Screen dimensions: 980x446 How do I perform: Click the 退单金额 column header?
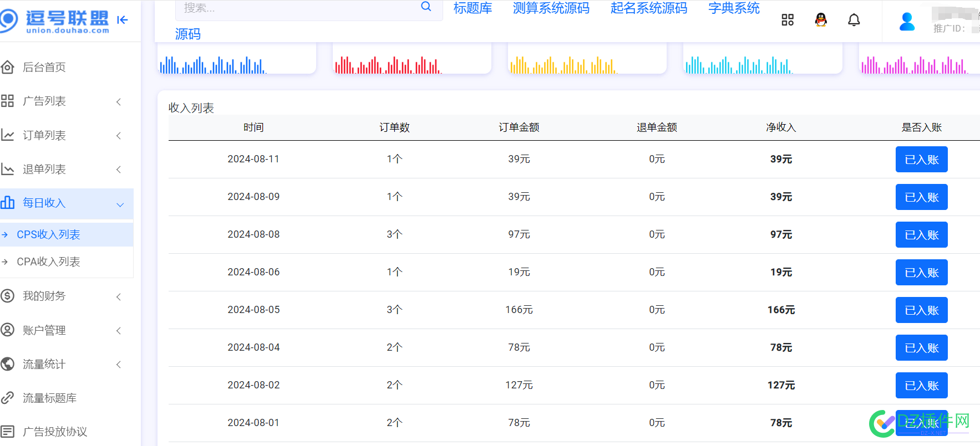[x=657, y=127]
